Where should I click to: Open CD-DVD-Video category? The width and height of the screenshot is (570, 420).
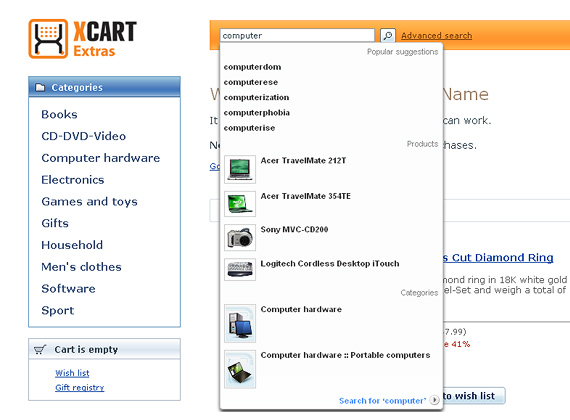click(84, 136)
